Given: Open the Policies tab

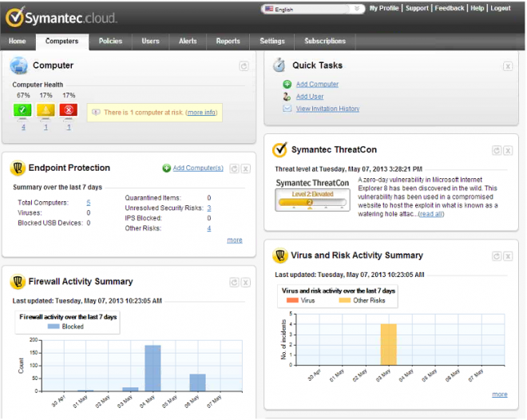Looking at the screenshot, I should tap(110, 41).
